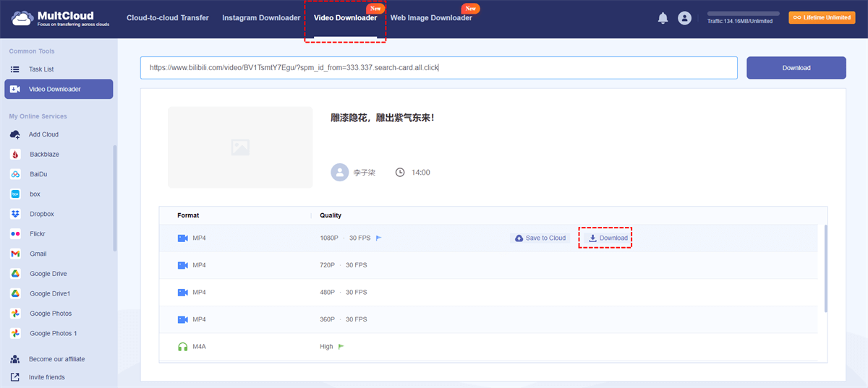The height and width of the screenshot is (388, 868).
Task: Click the MultCloud logo
Action: point(59,18)
